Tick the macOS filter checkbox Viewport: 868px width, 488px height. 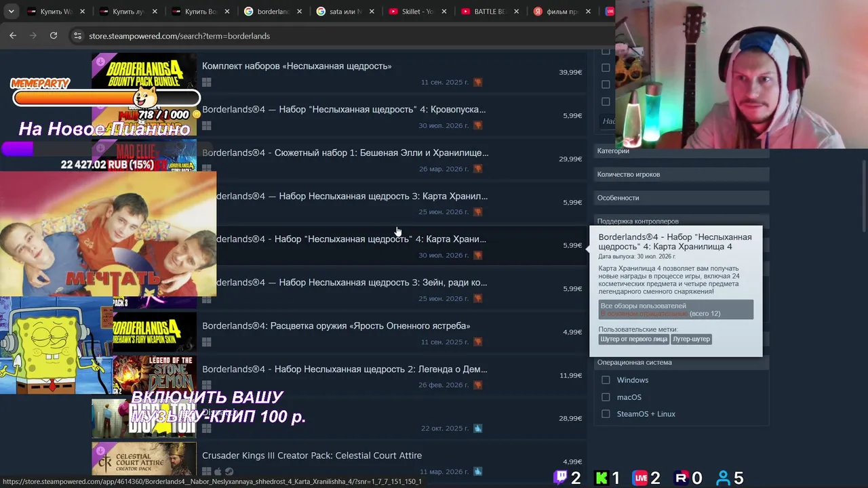[606, 397]
